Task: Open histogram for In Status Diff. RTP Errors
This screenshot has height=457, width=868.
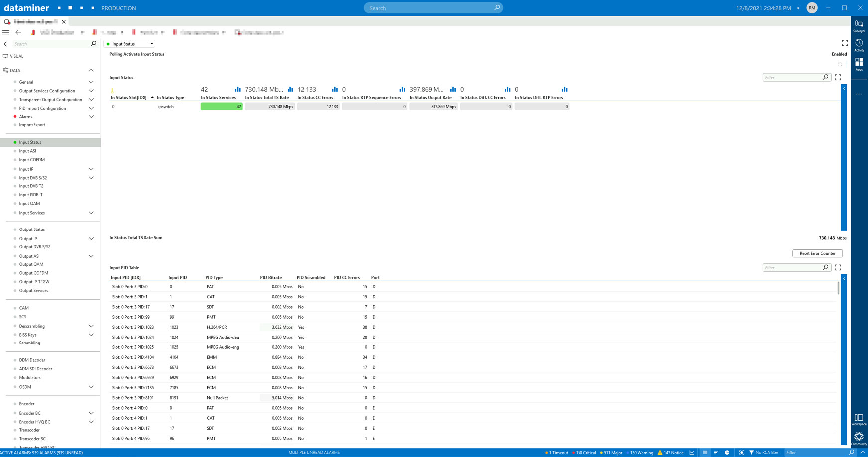Action: (564, 89)
